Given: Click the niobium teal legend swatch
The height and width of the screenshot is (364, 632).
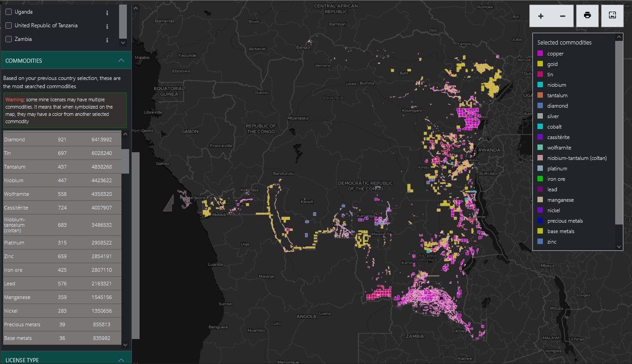Looking at the screenshot, I should [x=540, y=85].
